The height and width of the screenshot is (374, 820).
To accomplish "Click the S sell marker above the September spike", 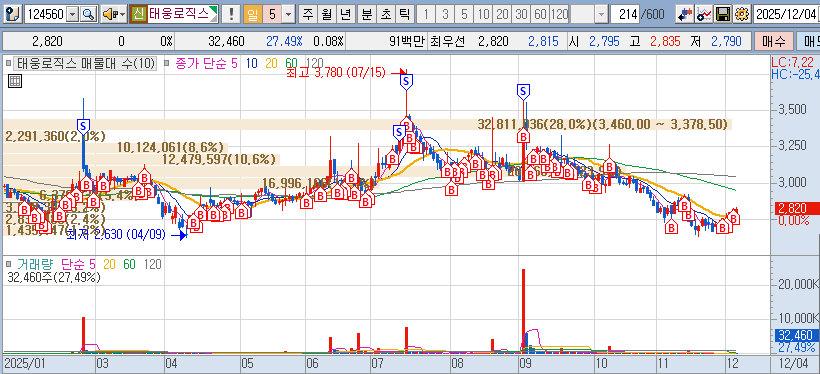I will [523, 92].
